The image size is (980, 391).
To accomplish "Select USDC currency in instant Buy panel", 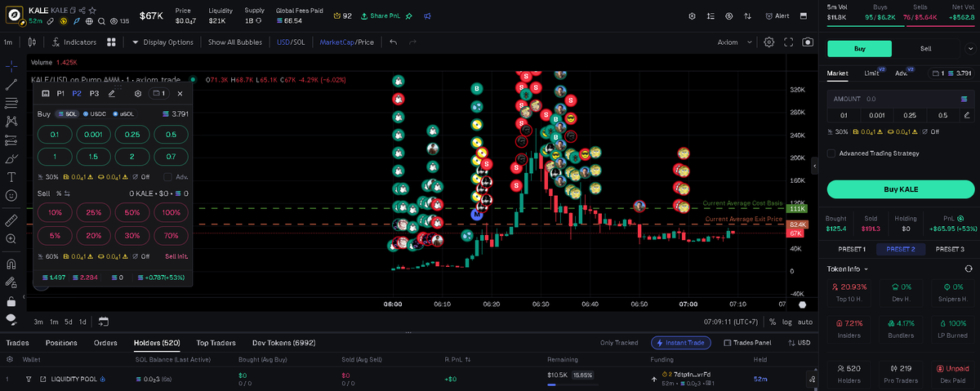I will 96,114.
